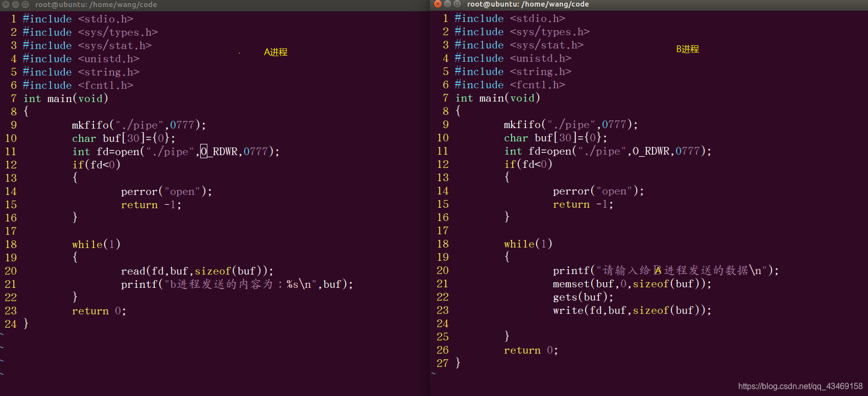Minimize the left terminal window
Viewport: 868px width, 396px height.
click(15, 5)
